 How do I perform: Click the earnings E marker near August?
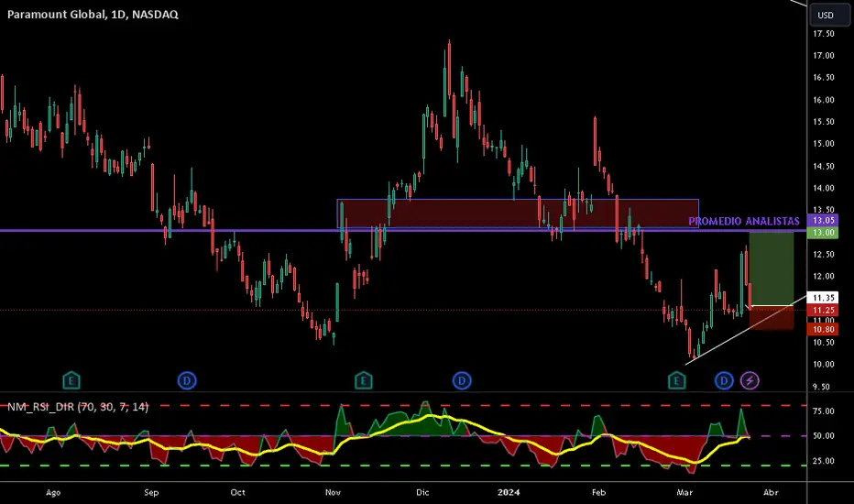pos(71,380)
